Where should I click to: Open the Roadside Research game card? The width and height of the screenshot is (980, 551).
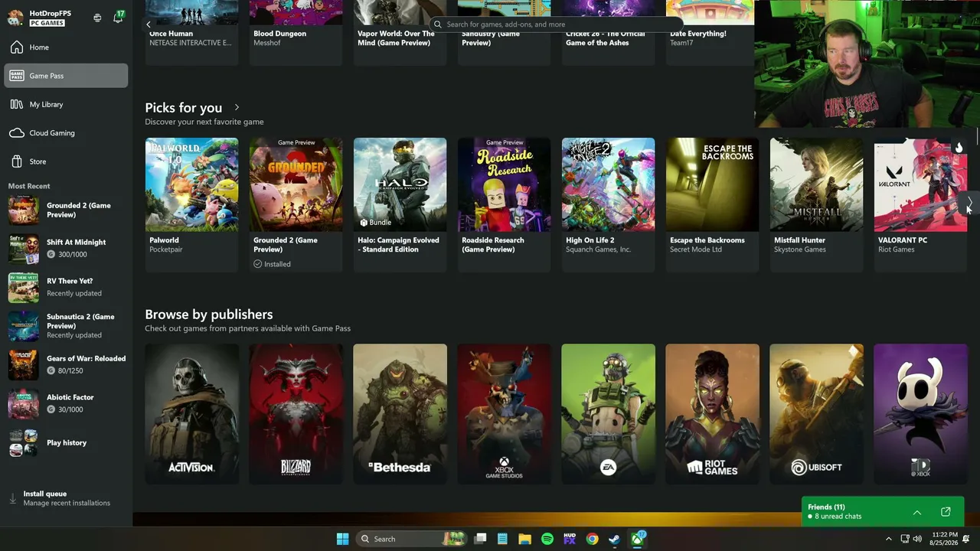505,204
